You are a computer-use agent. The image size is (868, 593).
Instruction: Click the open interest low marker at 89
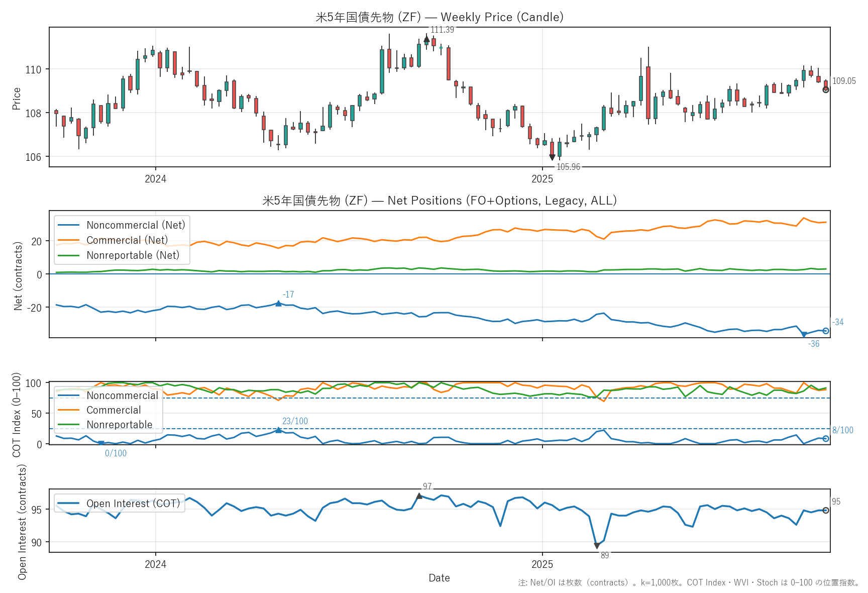click(x=597, y=546)
